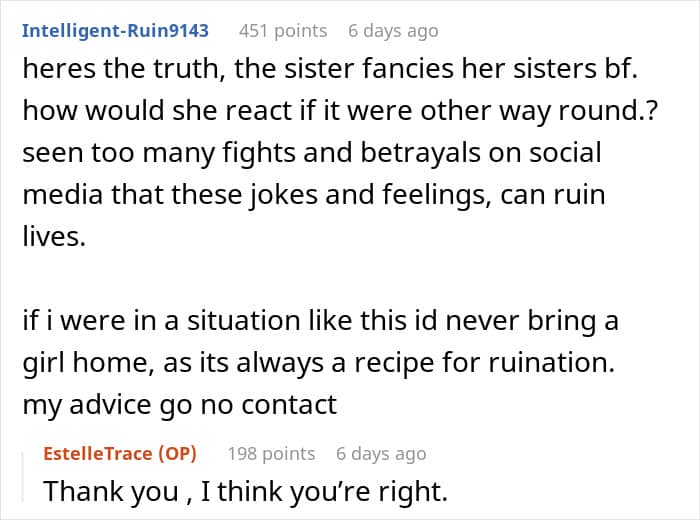
Task: Open EstelleTrace's user profile
Action: (98, 453)
